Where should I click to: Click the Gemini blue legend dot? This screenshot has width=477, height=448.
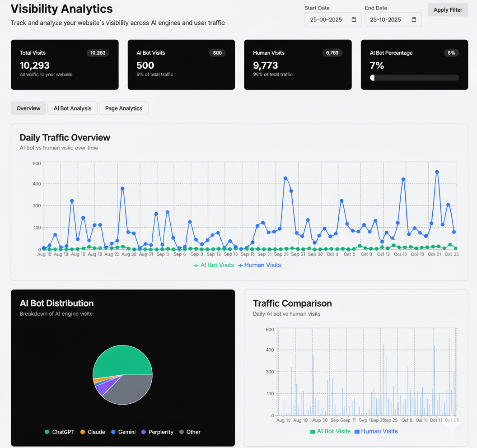(113, 432)
